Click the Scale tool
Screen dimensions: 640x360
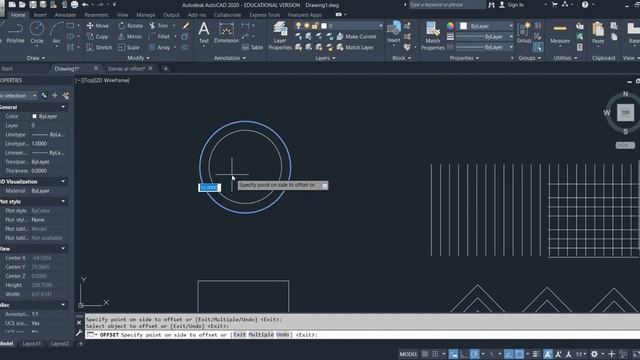[x=129, y=47]
